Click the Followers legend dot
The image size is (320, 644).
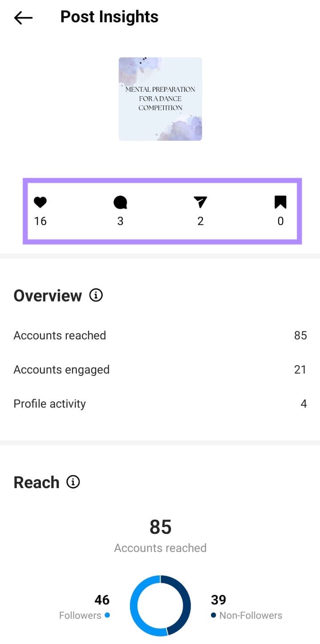point(107,615)
